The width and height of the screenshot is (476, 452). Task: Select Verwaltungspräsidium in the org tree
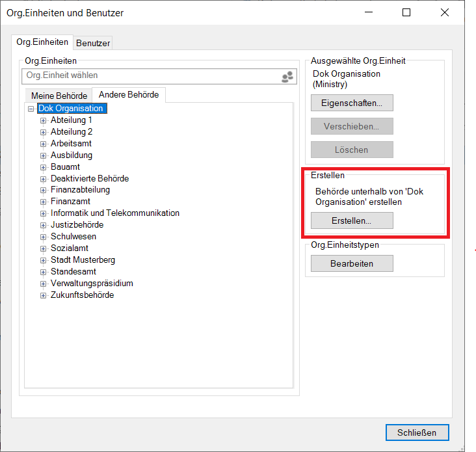(x=92, y=284)
